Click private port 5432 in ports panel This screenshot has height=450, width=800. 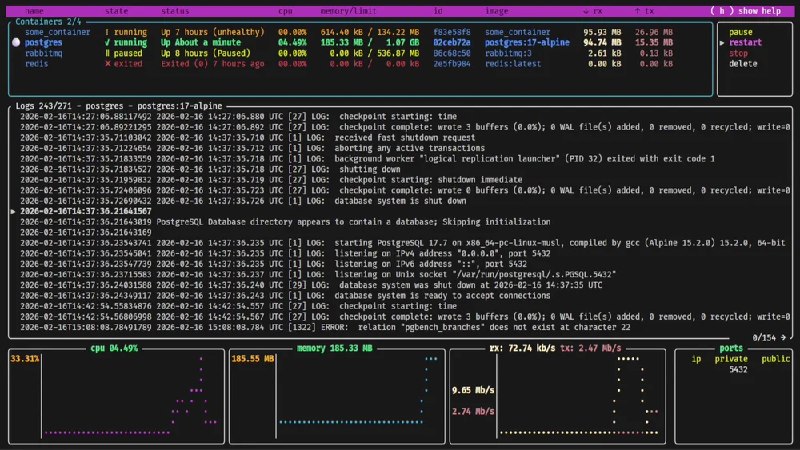point(738,370)
